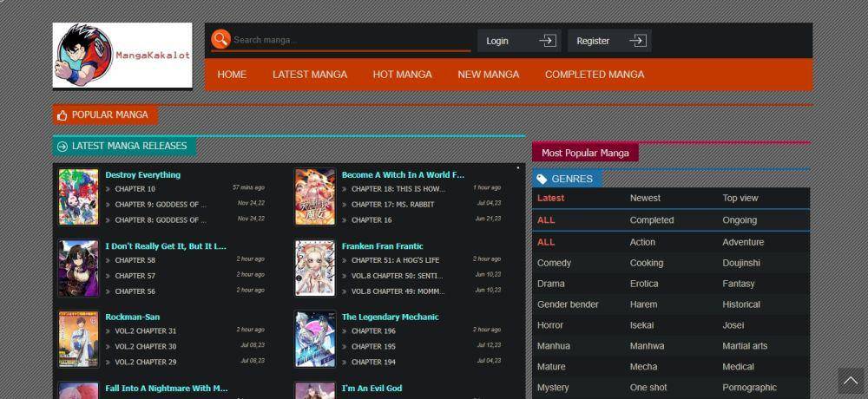Viewport: 868px width, 399px height.
Task: Open VOL.8 CHAPTER 50: SENTI link
Action: 398,276
